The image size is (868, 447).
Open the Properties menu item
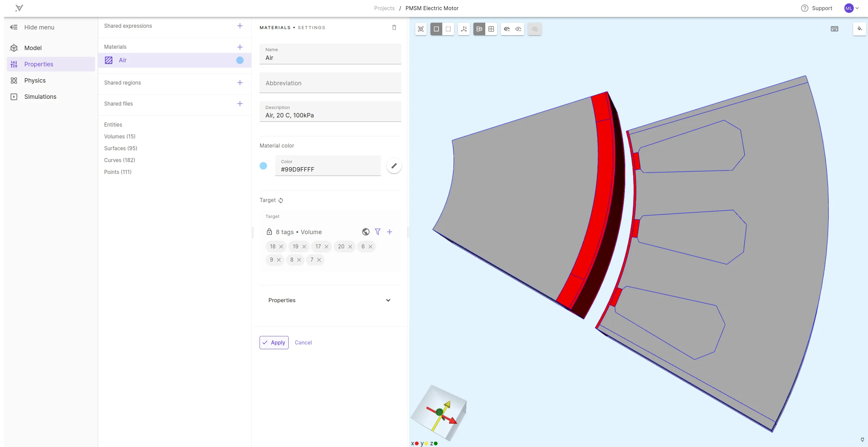(x=51, y=64)
